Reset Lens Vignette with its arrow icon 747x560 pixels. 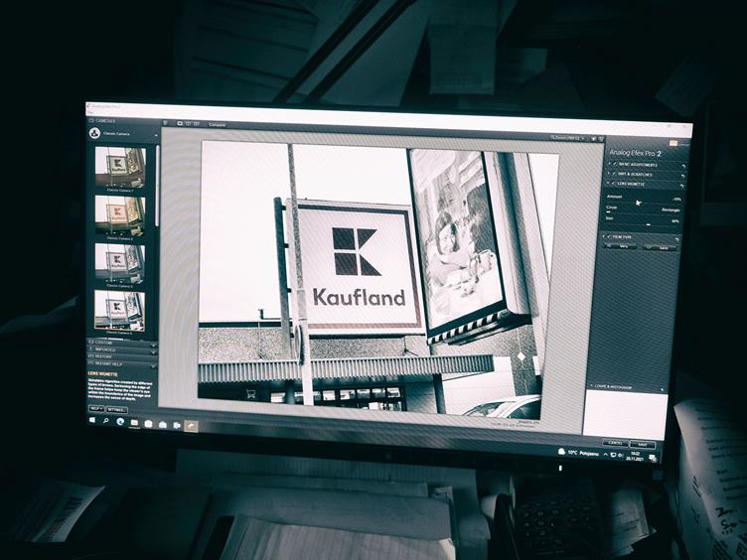(x=682, y=187)
